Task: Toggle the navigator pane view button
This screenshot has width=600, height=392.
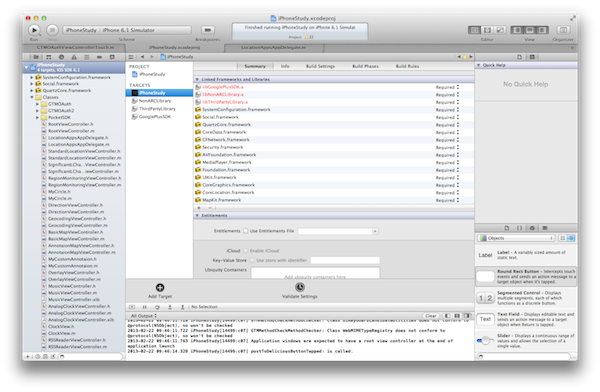Action: pos(517,30)
